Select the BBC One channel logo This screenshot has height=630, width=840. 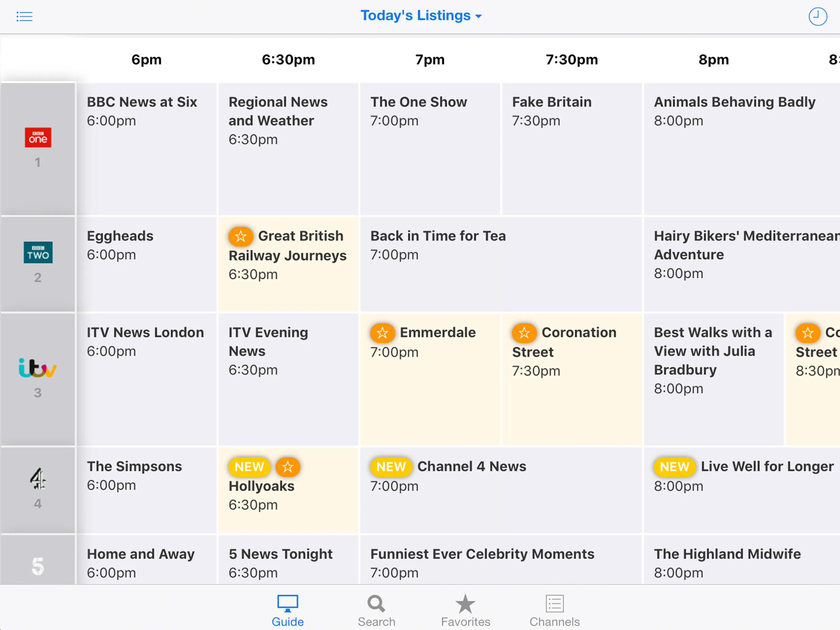[38, 137]
